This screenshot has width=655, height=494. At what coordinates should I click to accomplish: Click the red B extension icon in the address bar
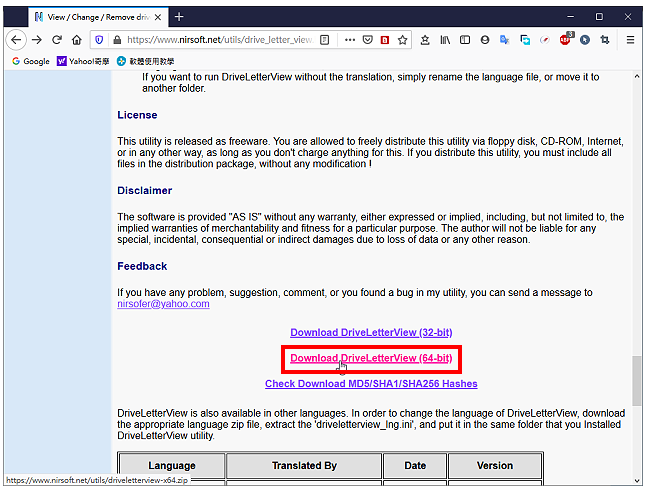[385, 40]
